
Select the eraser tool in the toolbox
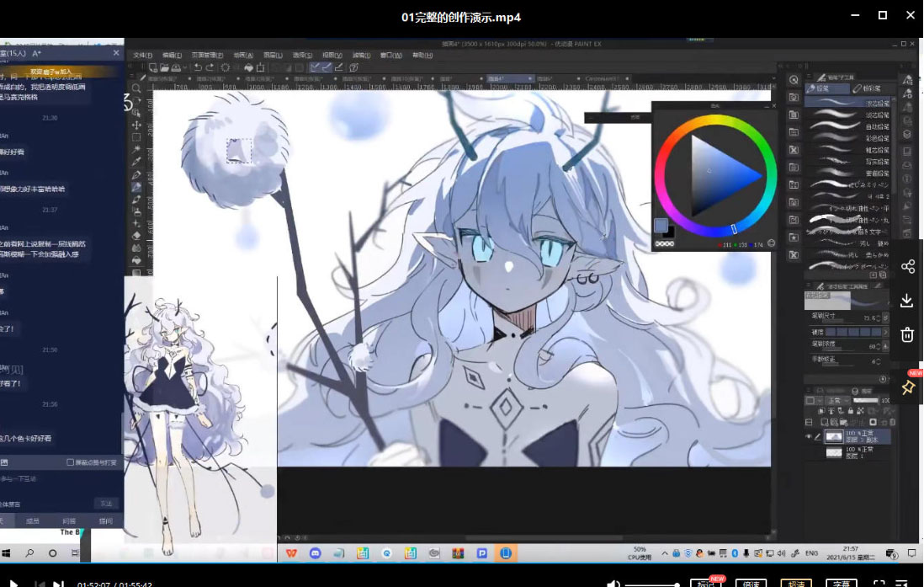(136, 236)
